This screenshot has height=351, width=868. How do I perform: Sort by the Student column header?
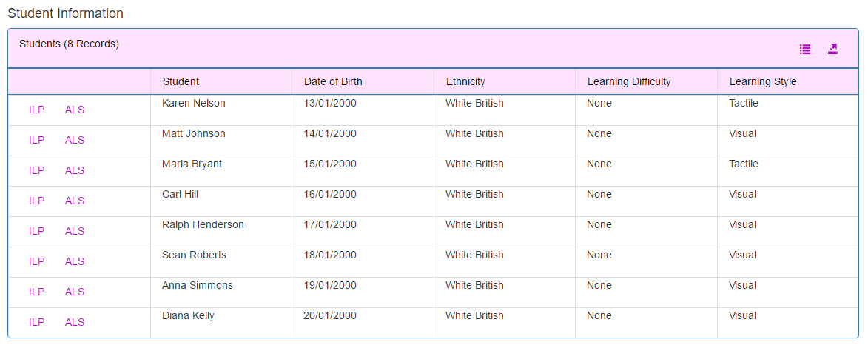[181, 82]
